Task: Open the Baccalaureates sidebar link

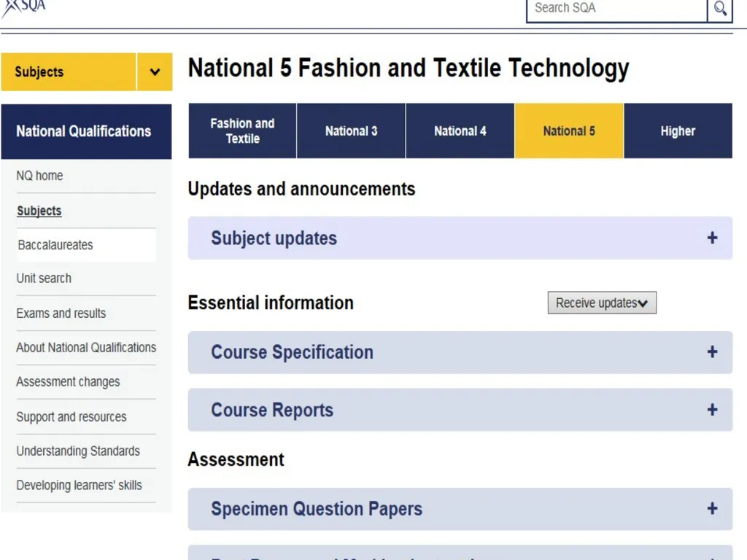Action: tap(55, 245)
